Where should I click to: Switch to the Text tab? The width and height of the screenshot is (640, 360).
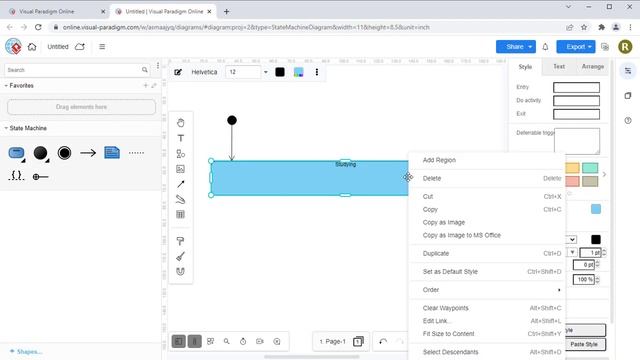[559, 67]
